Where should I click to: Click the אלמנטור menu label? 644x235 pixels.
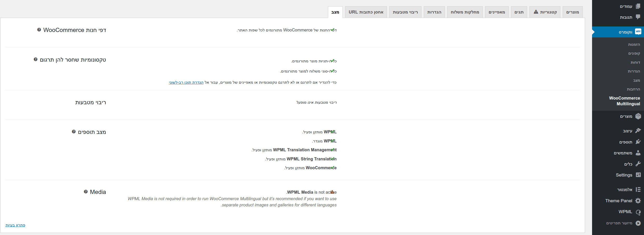(625, 190)
